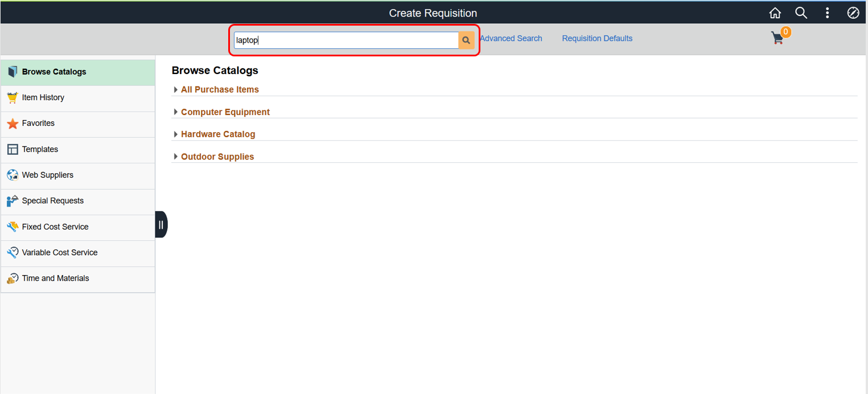
Task: Click the Browse Catalogs book icon
Action: pos(13,72)
